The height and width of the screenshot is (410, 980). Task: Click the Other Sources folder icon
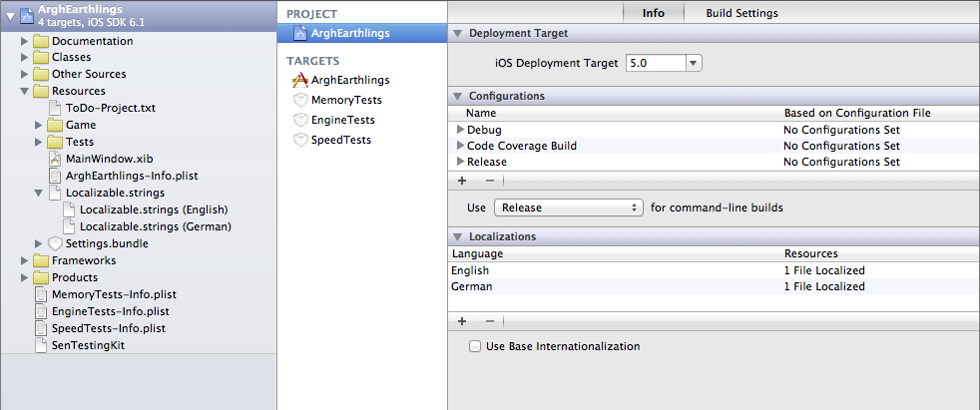tap(41, 75)
